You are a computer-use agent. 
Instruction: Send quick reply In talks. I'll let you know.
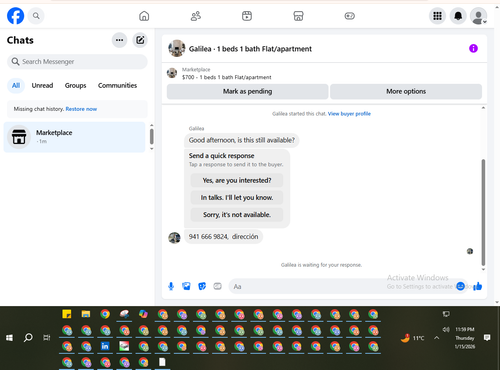click(237, 198)
